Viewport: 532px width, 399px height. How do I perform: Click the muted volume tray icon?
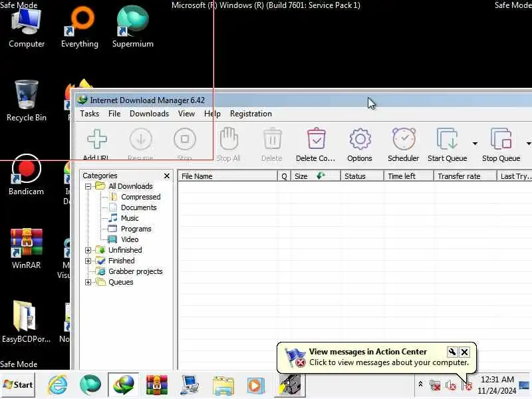451,385
